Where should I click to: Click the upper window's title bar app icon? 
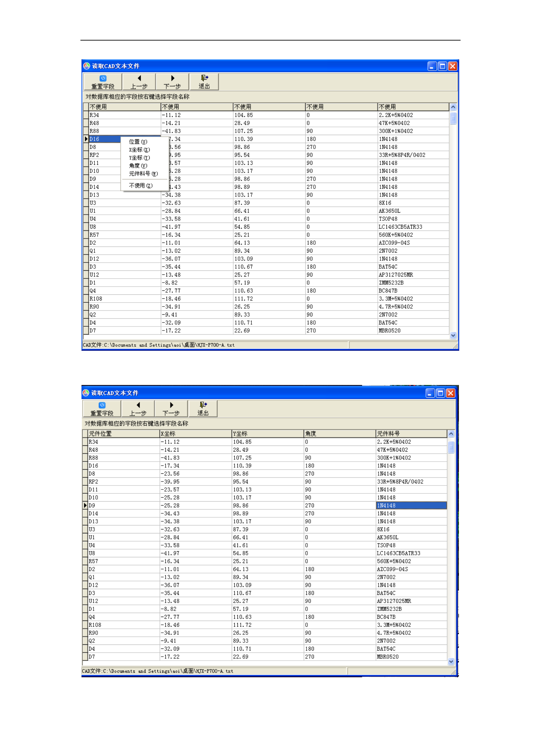87,66
